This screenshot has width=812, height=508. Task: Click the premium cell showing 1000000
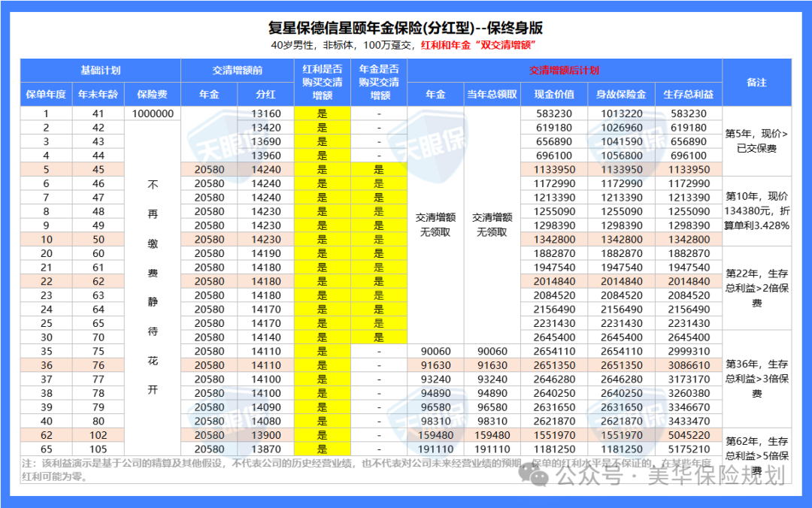pos(153,114)
